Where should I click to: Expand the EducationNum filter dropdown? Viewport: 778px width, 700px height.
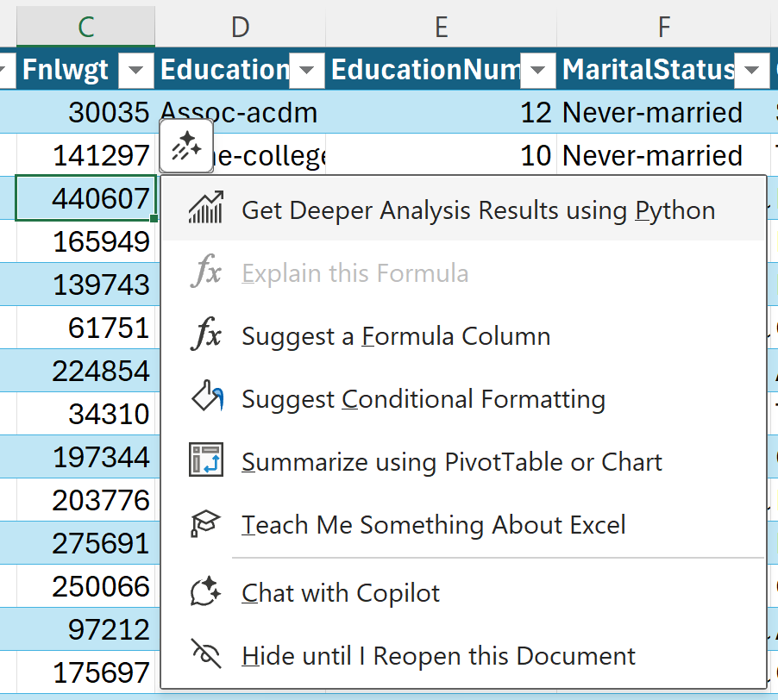(x=537, y=70)
